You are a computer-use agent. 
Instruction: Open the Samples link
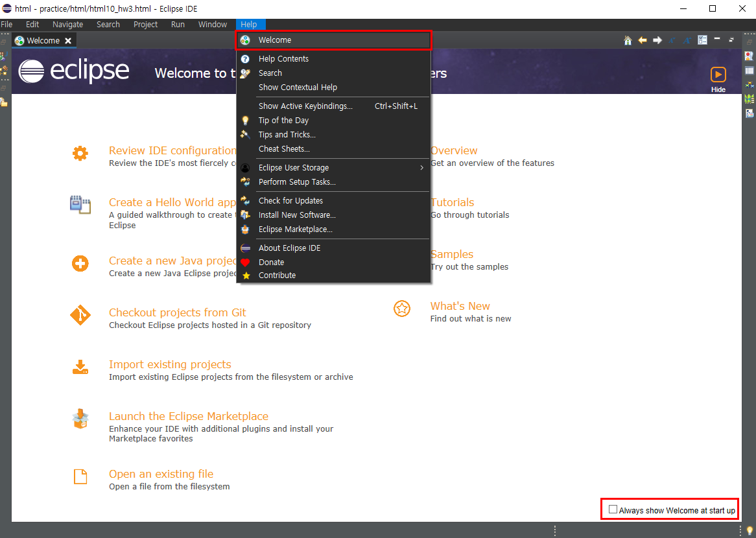pyautogui.click(x=452, y=254)
